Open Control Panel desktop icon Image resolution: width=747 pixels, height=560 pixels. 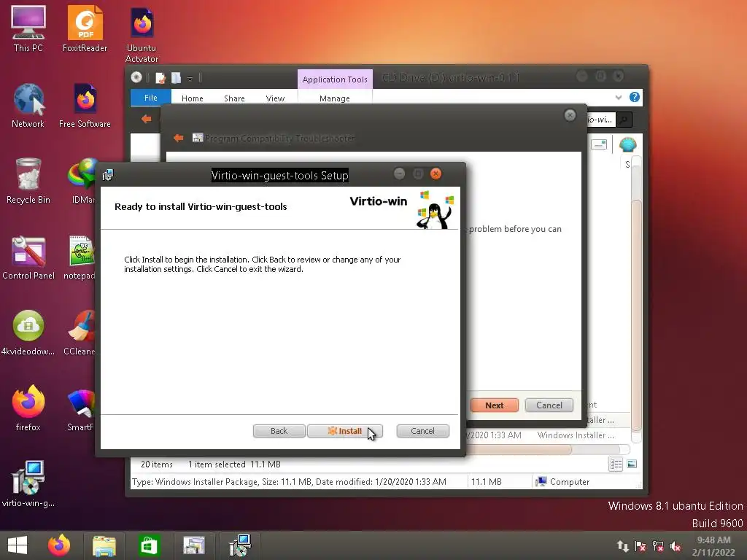[x=28, y=257]
